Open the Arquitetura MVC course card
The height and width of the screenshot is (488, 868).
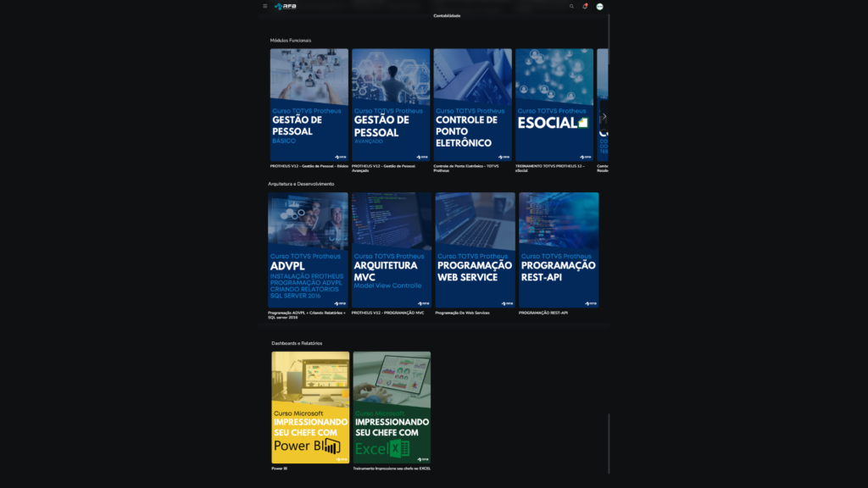point(392,250)
